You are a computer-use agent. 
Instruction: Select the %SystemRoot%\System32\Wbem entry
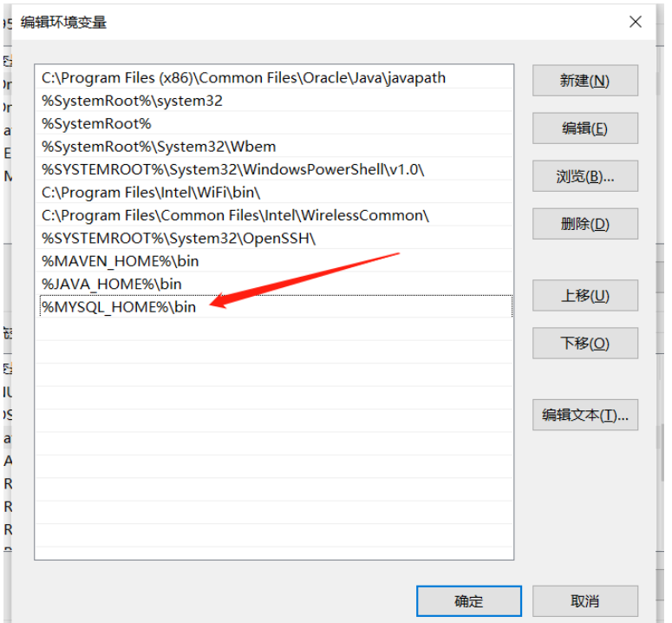(x=274, y=147)
